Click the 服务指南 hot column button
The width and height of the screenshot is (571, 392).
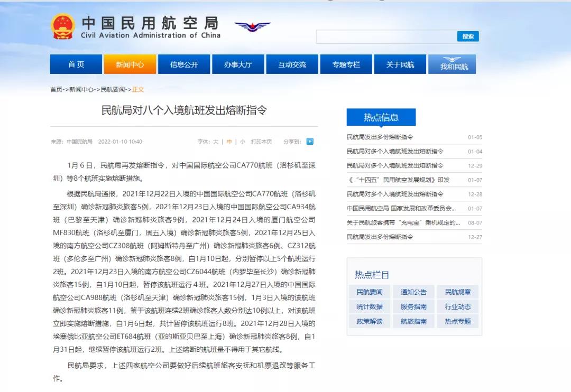pyautogui.click(x=413, y=306)
